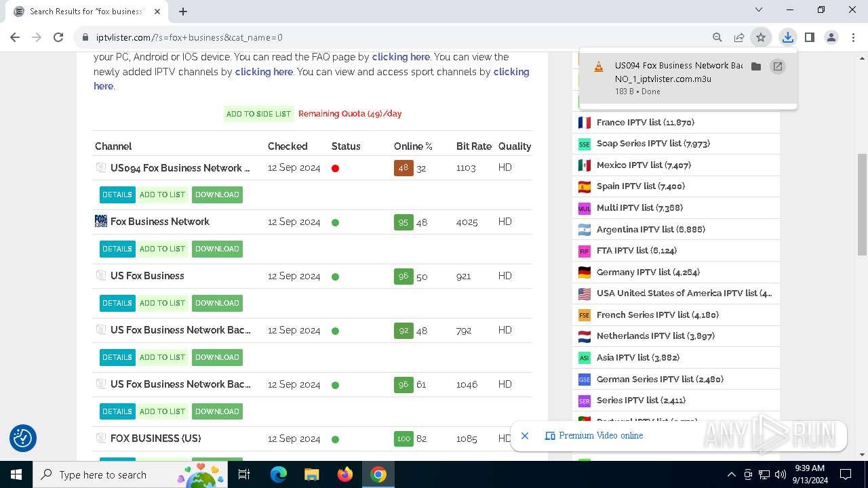Click ADD TO SIDE LIST button

258,114
